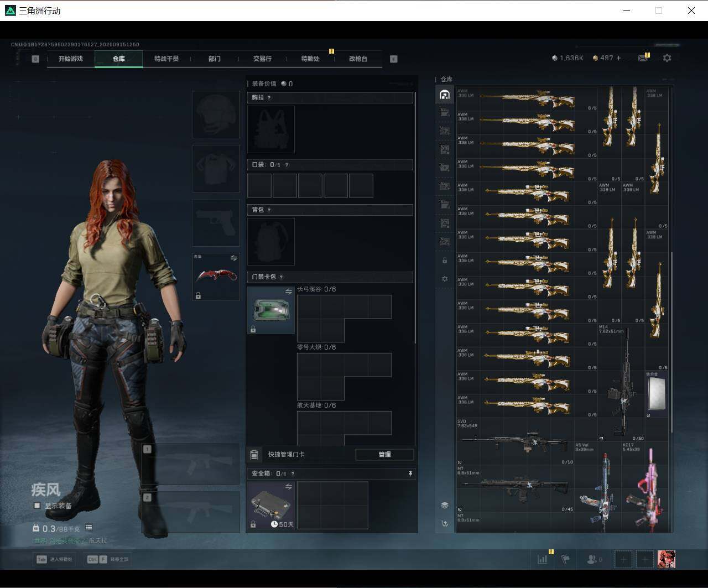Click the E key icon after the tabs
The height and width of the screenshot is (588, 708).
pyautogui.click(x=394, y=59)
